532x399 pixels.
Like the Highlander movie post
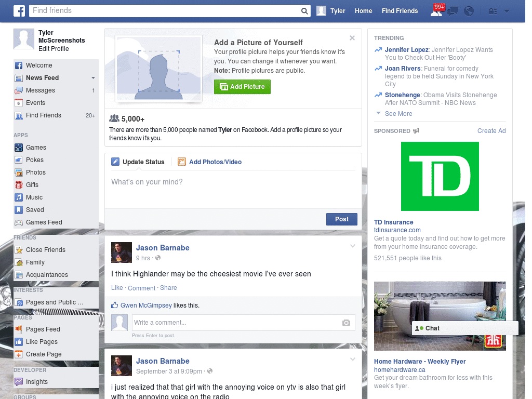(x=117, y=288)
